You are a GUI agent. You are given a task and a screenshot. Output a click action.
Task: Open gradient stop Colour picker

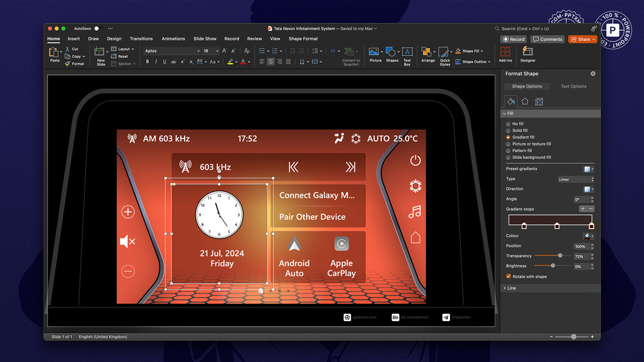(x=588, y=236)
